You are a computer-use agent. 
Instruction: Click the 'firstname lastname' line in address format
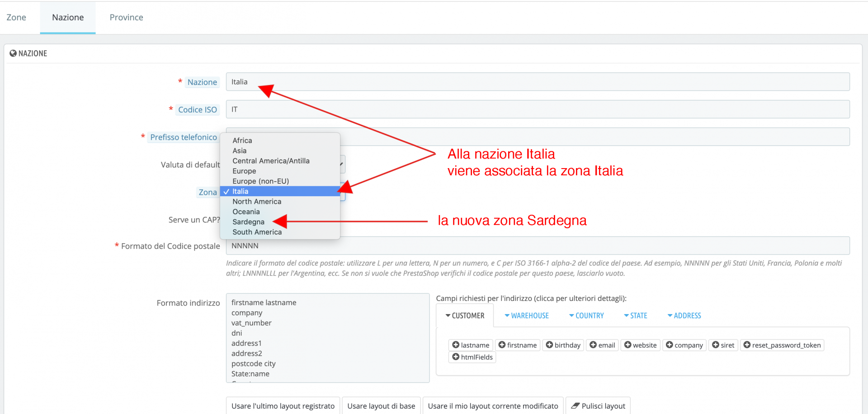(264, 302)
